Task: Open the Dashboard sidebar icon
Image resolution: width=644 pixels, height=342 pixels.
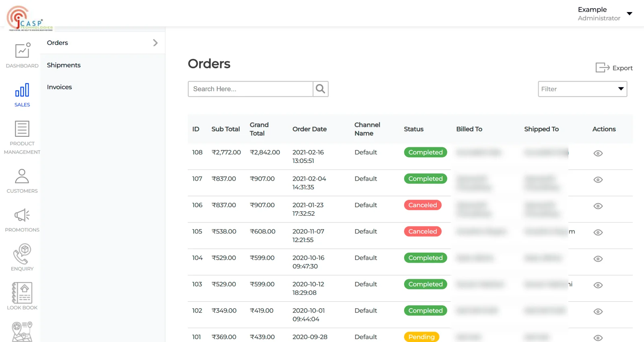Action: tap(22, 51)
